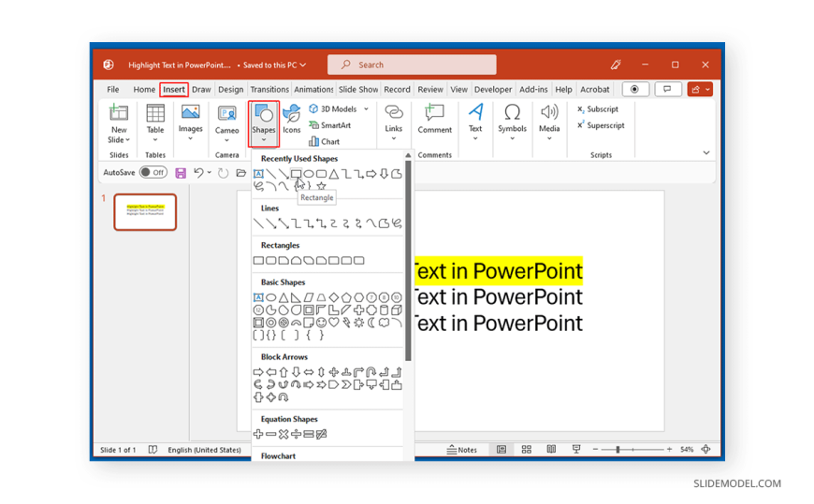Pick Rectangle in Recently Used Shapes
Screen dimensions: 814x504
click(x=296, y=174)
